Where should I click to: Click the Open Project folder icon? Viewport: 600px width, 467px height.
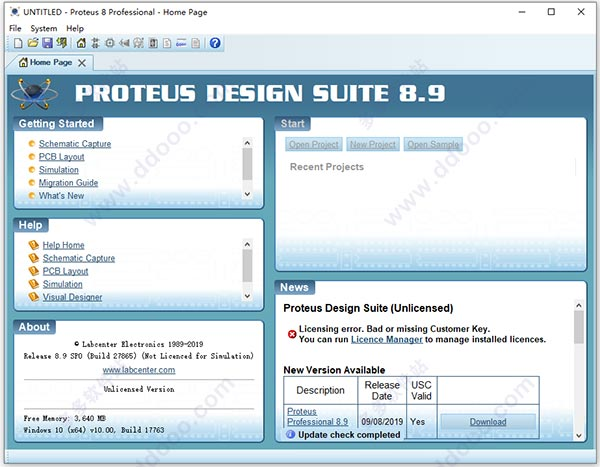[x=33, y=43]
